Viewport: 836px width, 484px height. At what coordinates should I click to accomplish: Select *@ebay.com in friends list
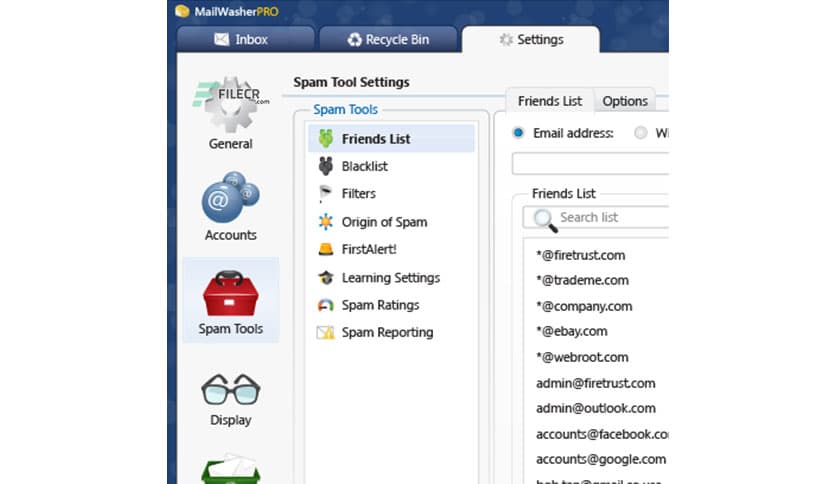click(572, 332)
